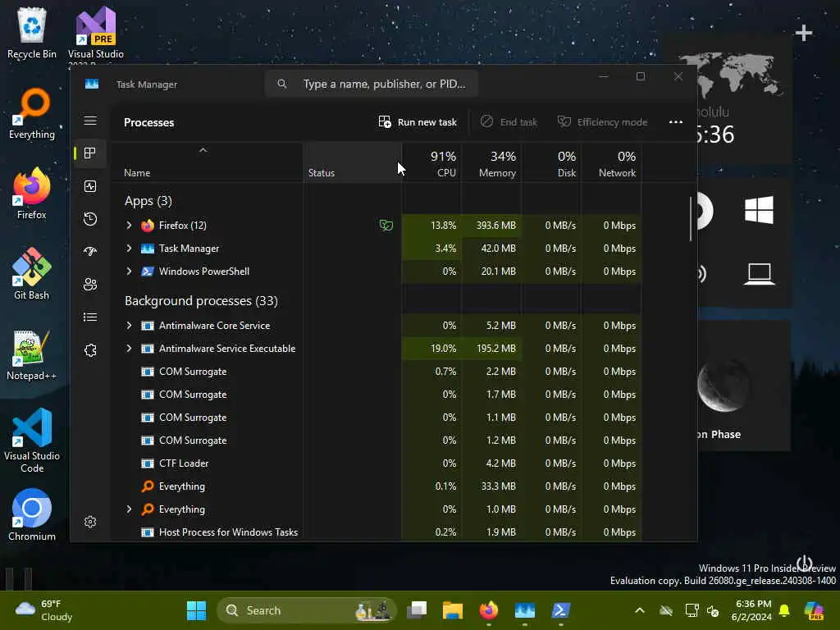840x630 pixels.
Task: Open Everything search desktop shortcut
Action: pos(32,113)
